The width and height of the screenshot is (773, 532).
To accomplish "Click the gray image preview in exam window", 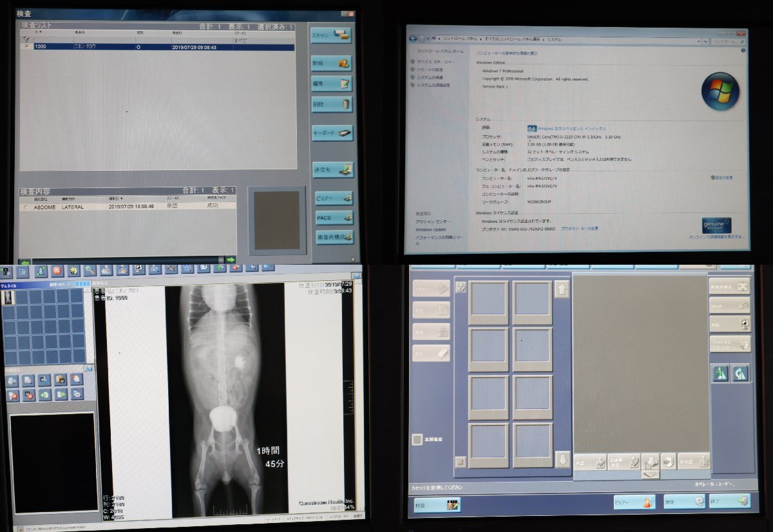I will (x=276, y=220).
